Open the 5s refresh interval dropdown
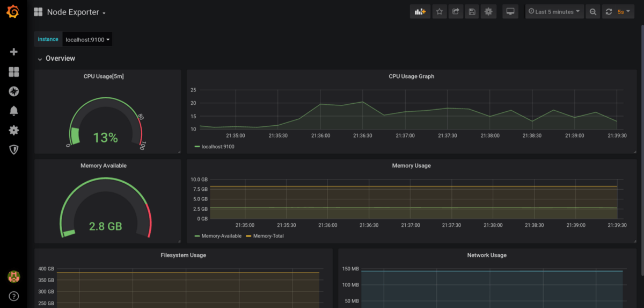Screen dimensions: 644x308 [624, 11]
